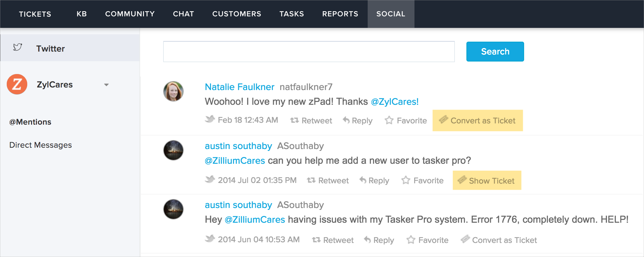The image size is (644, 257).
Task: Reply arrow on the Error 1776 tweet
Action: [x=367, y=240]
